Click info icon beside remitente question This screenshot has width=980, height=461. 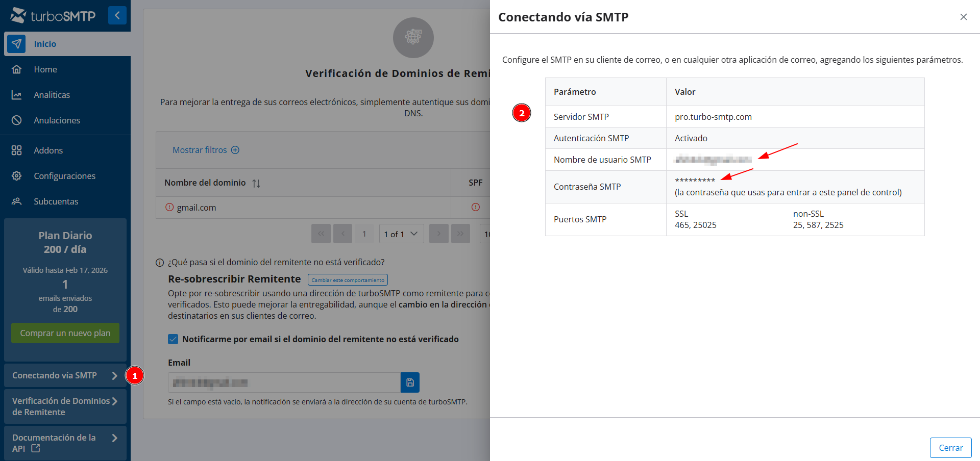(160, 263)
